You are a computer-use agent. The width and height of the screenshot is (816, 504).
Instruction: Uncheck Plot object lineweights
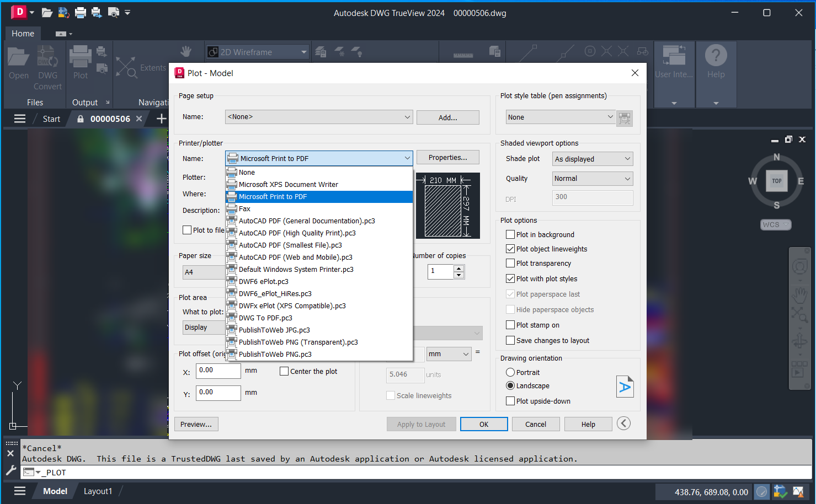pyautogui.click(x=510, y=249)
